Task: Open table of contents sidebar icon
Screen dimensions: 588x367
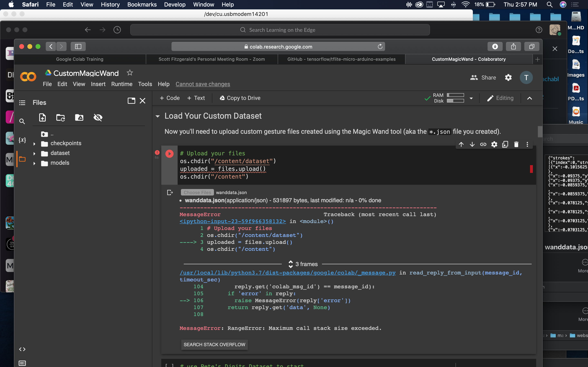Action: [x=22, y=103]
